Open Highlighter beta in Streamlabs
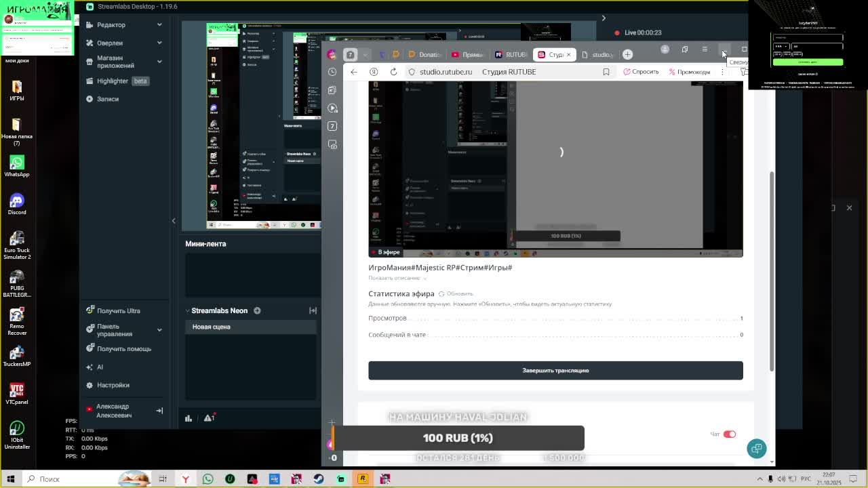Screen dimensions: 868x488 (x=117, y=81)
